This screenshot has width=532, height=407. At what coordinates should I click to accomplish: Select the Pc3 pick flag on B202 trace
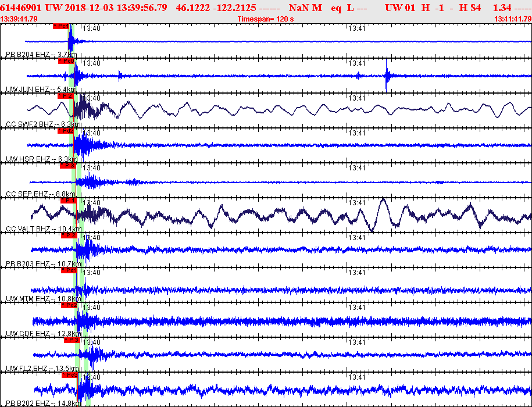(70, 375)
